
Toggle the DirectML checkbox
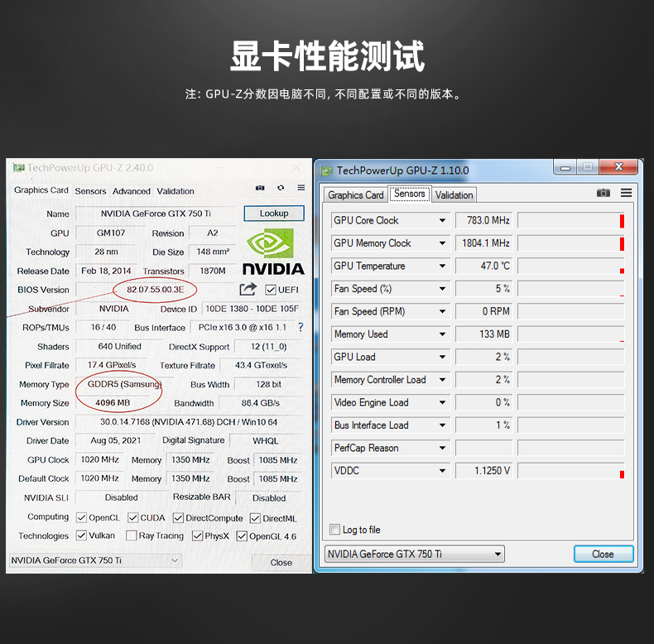(x=255, y=518)
